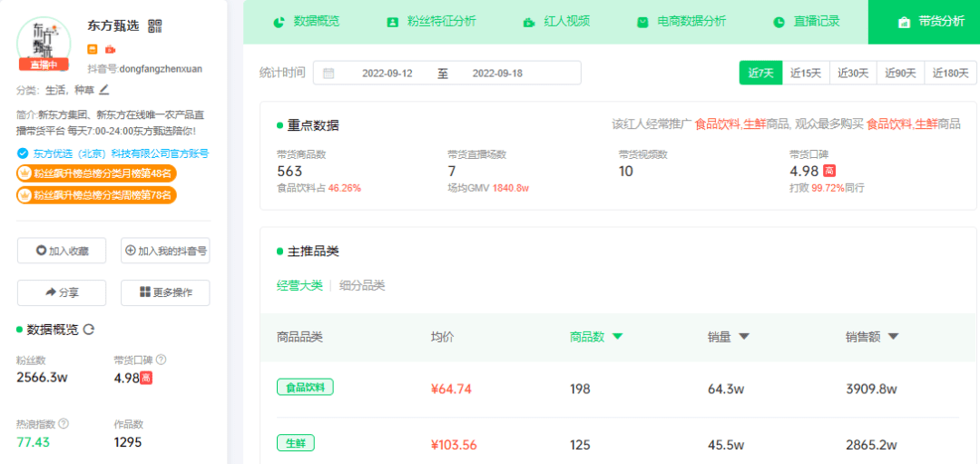Click the pie chart icon on 数据概览 tab

[279, 23]
